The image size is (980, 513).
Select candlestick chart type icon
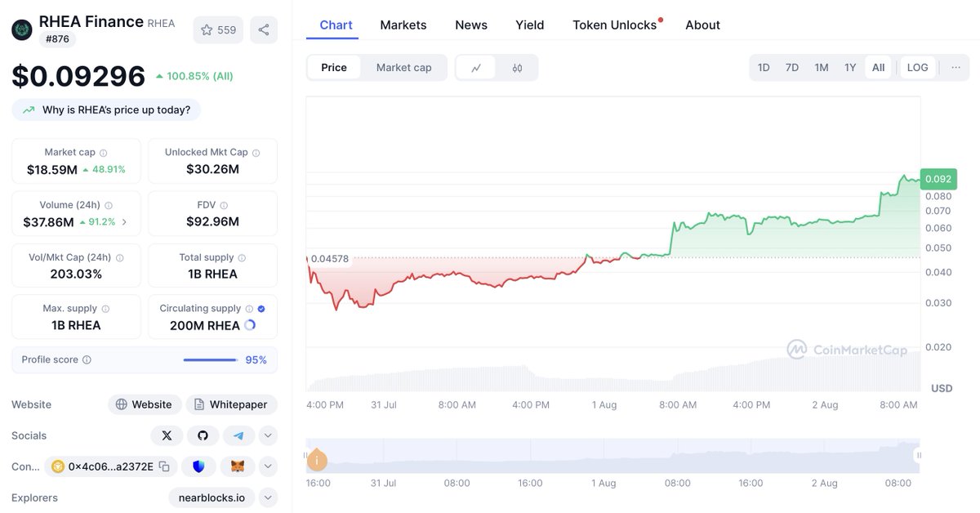[517, 68]
